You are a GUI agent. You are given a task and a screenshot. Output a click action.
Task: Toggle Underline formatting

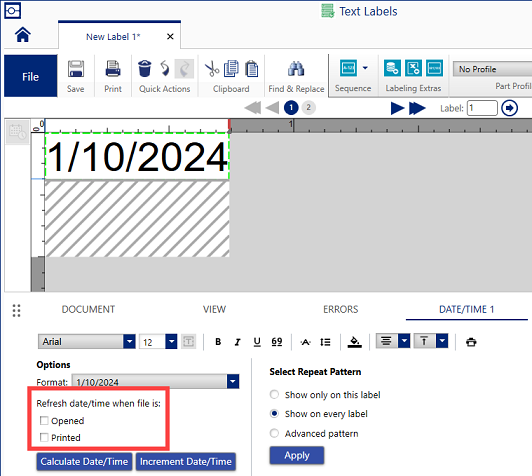257,342
